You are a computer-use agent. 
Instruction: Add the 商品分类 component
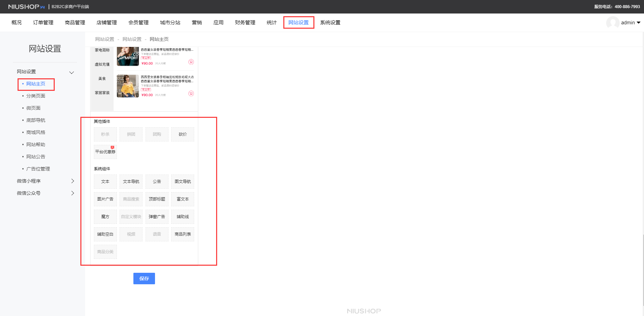coord(105,252)
